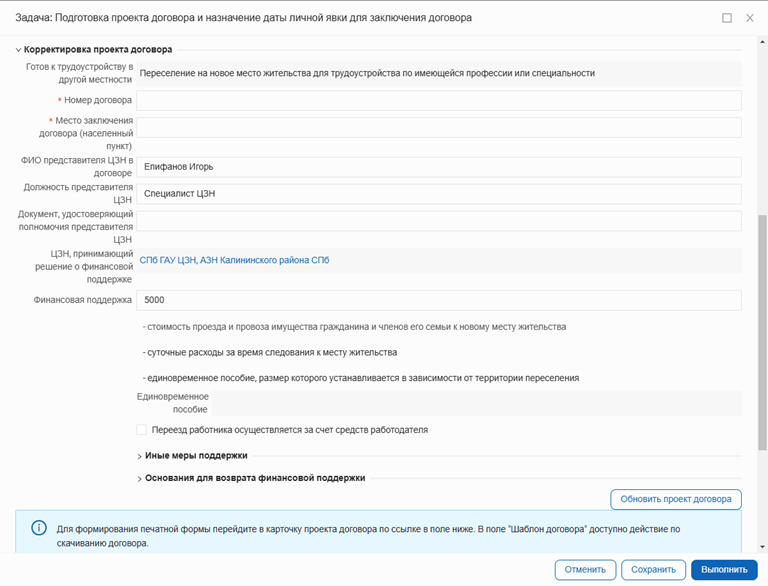
Task: Focus 'Документ, удостоверяющий полномочия' input field
Action: click(x=438, y=220)
